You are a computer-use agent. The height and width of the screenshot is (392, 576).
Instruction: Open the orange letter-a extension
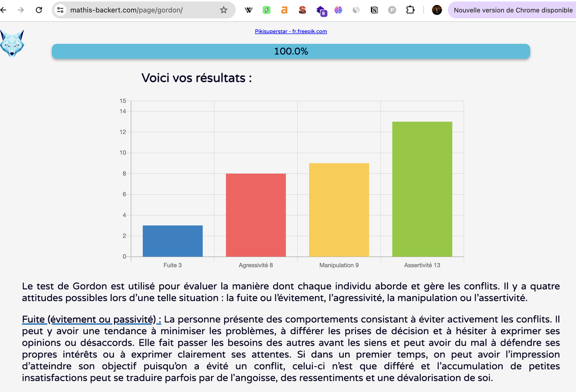[284, 9]
